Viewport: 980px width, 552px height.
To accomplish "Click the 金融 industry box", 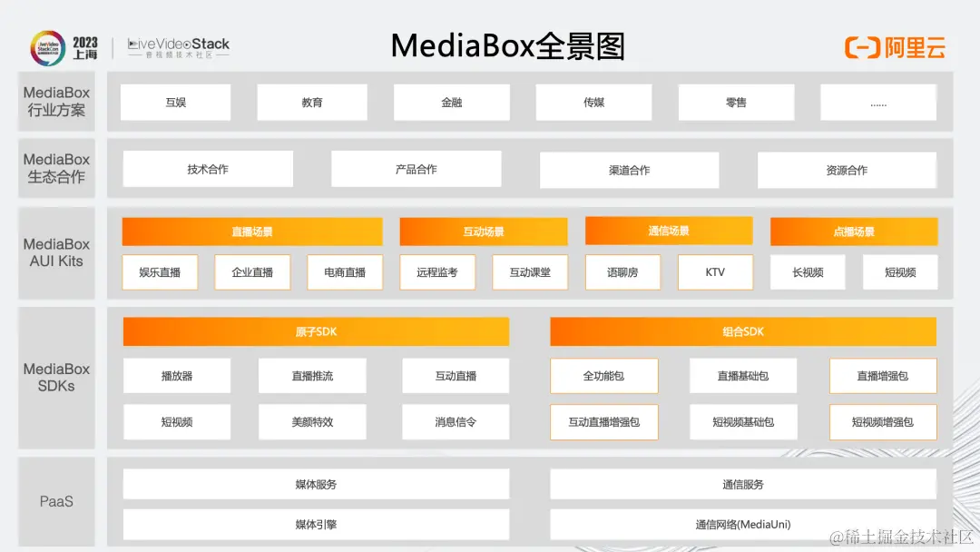I will point(451,103).
